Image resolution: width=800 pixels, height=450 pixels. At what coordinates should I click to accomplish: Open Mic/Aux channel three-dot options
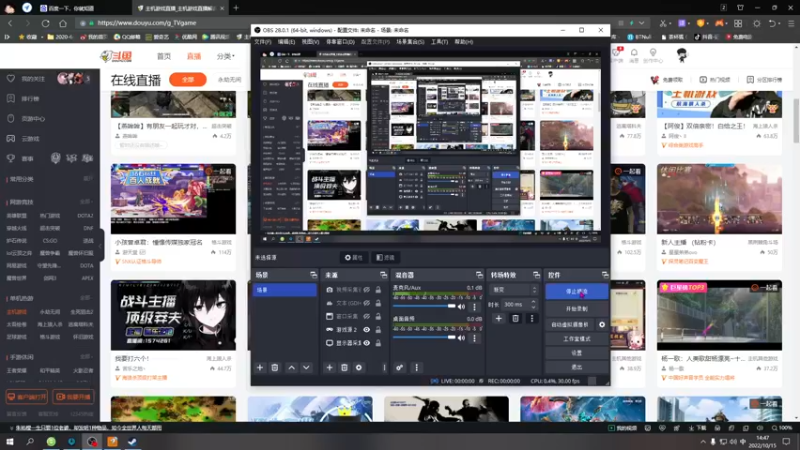[x=474, y=307]
